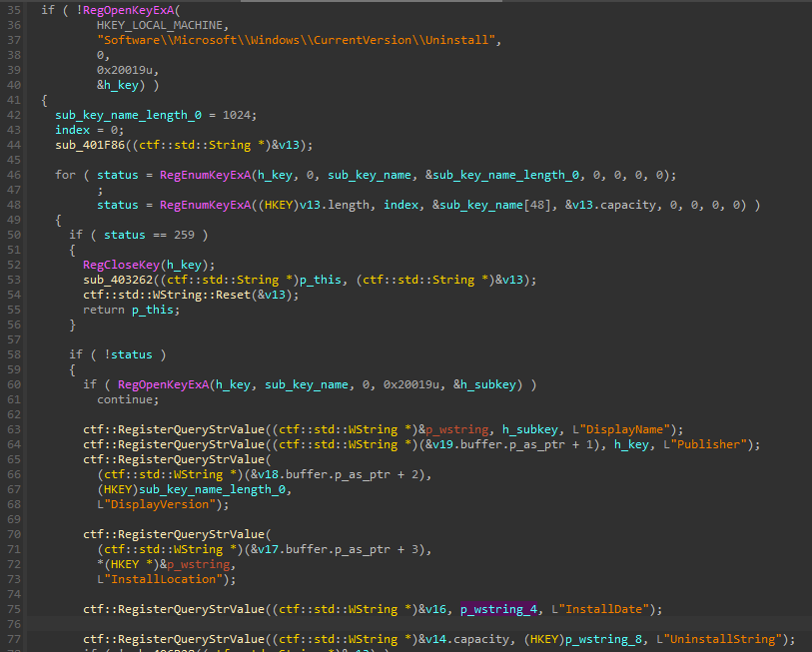Viewport: 812px width, 652px height.
Task: Click the 1024 literal value
Action: pos(236,115)
